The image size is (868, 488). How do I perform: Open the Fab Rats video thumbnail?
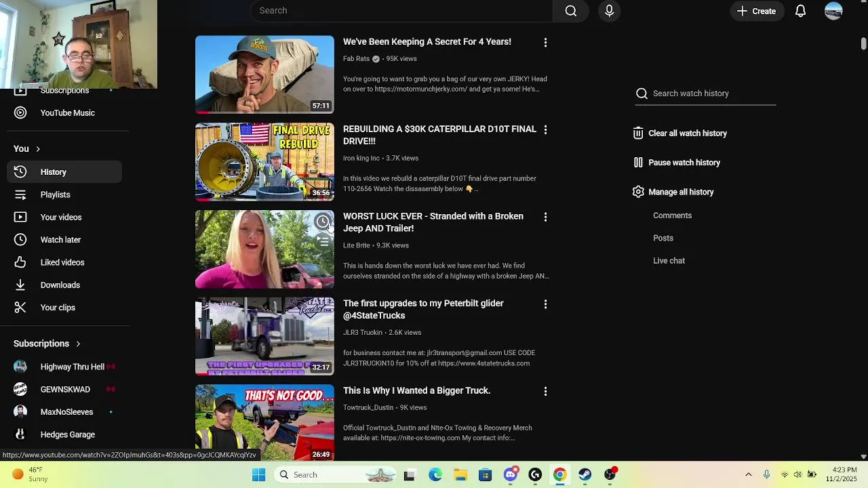click(264, 75)
